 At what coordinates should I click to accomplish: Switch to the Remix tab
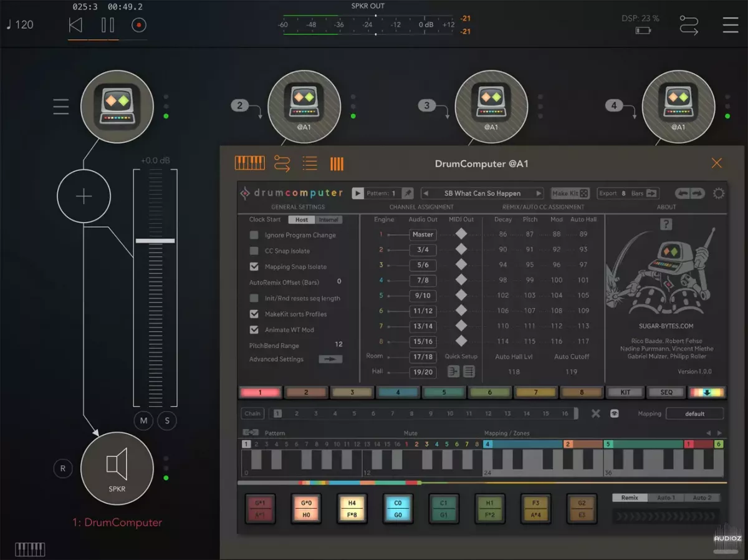[x=630, y=498]
